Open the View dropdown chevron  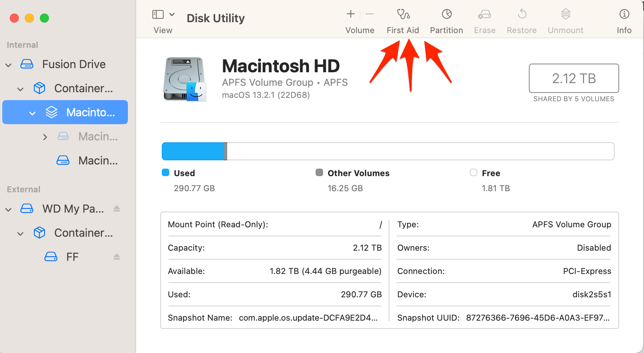[172, 15]
